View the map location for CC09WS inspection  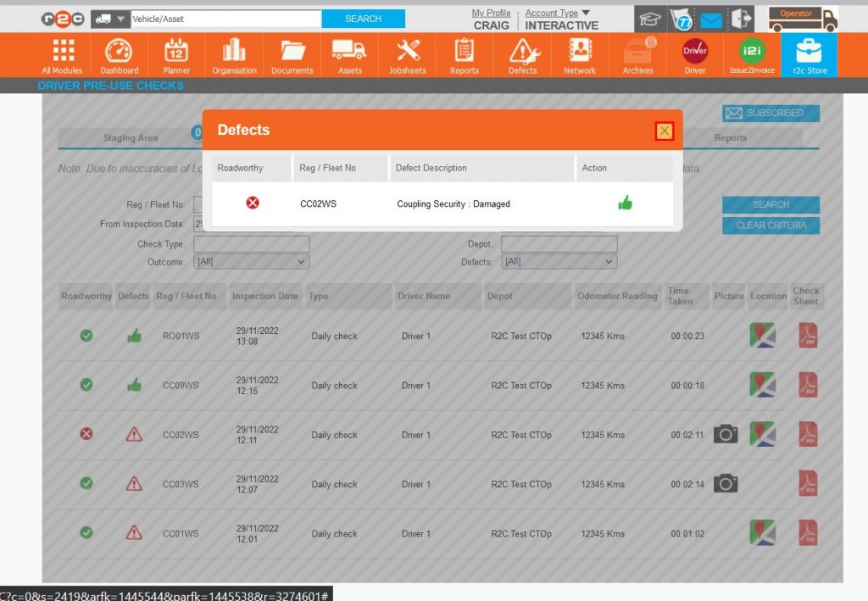point(762,385)
